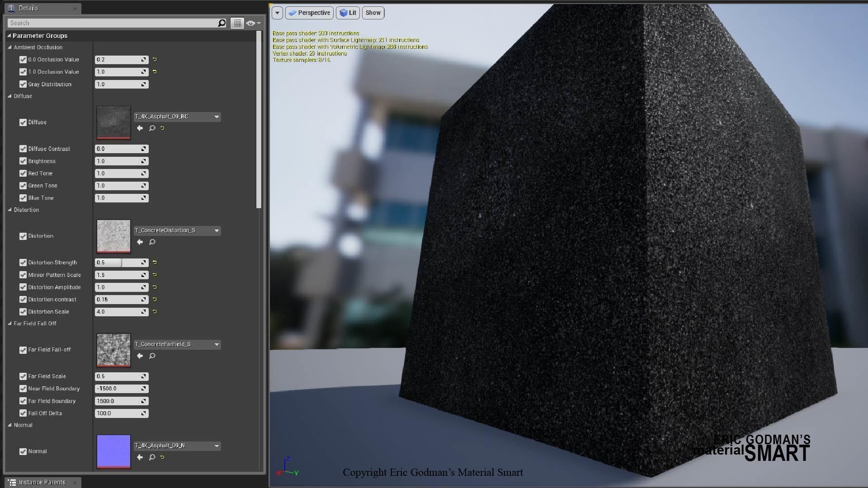
Task: Use selected asset arrow for Diffuse texture
Action: click(140, 128)
